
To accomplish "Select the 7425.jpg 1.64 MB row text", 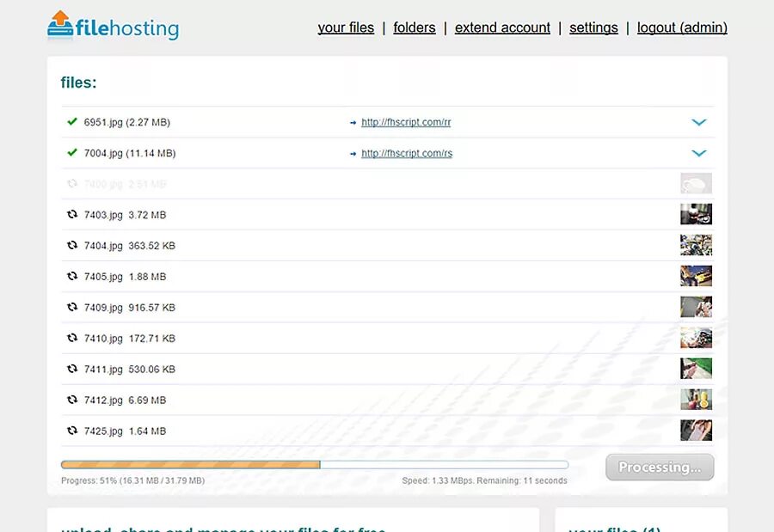I will point(125,431).
